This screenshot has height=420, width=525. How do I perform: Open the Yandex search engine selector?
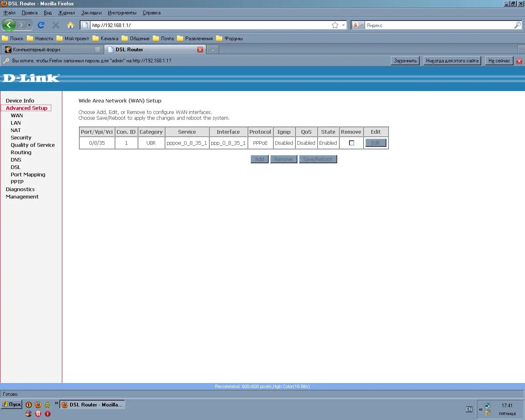(358, 25)
